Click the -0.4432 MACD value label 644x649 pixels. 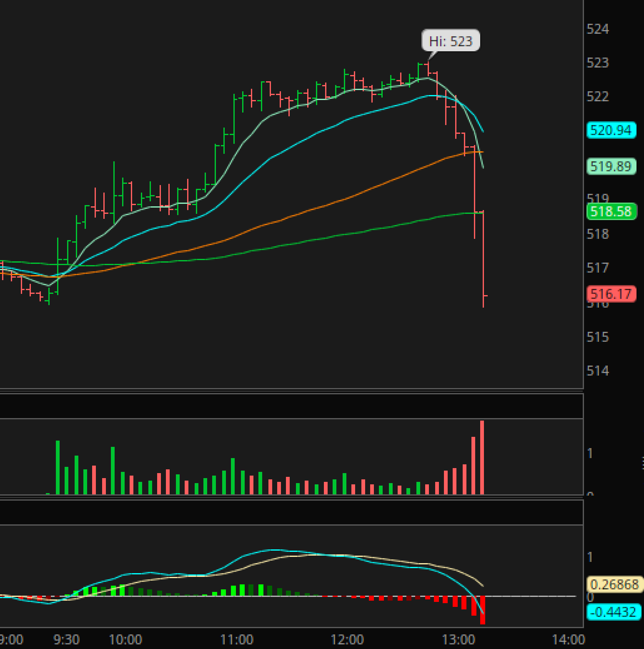614,612
